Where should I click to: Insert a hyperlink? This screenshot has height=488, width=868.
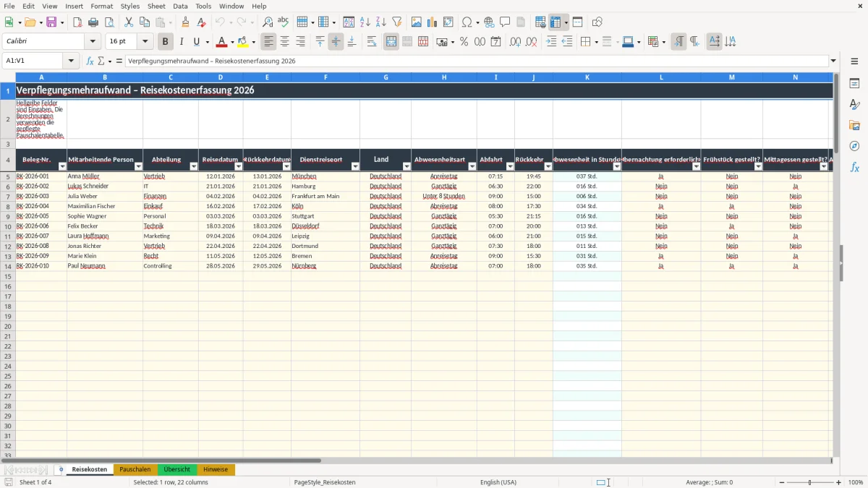(489, 22)
